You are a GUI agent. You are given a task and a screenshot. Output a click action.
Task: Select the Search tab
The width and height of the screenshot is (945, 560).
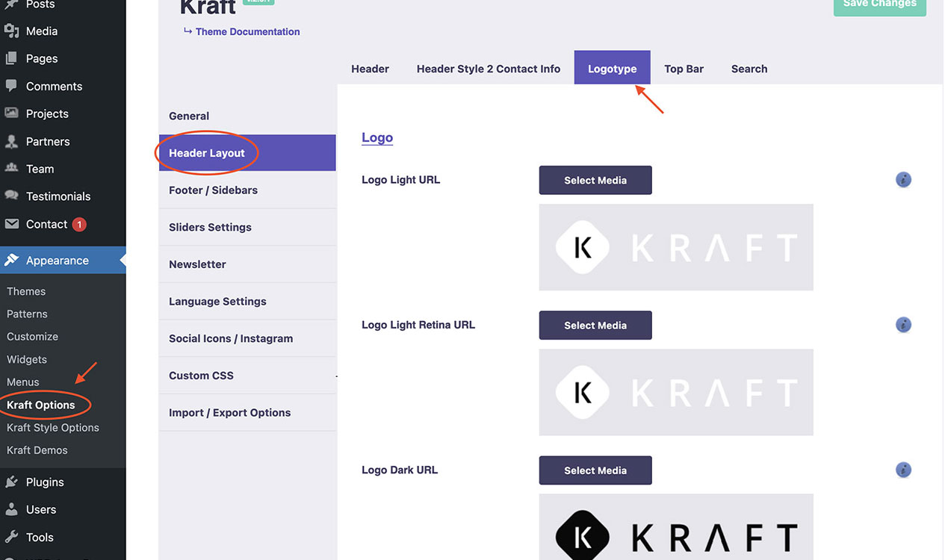click(749, 69)
